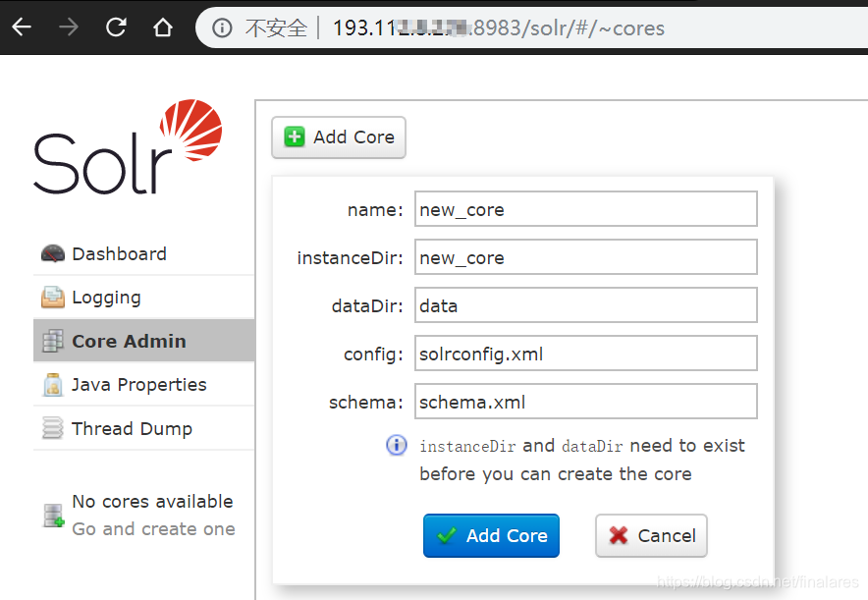Click the instanceDir and dataDir need to exist note
This screenshot has height=600, width=868.
(582, 460)
